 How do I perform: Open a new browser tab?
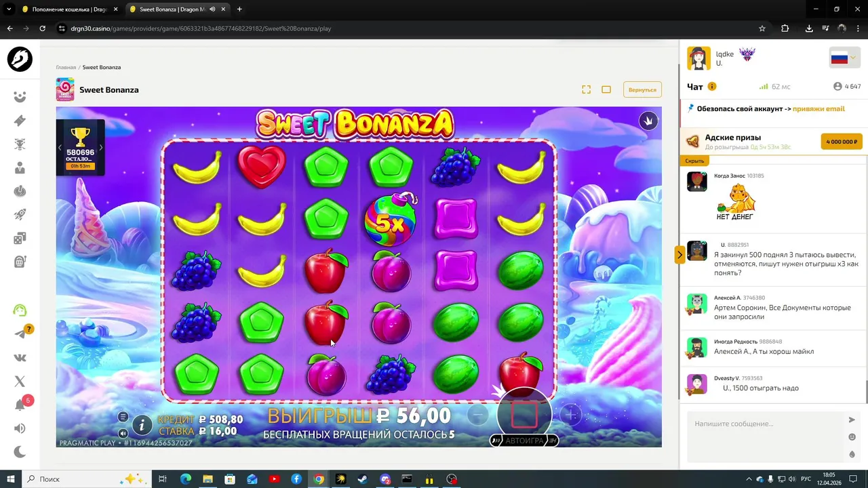(x=239, y=9)
